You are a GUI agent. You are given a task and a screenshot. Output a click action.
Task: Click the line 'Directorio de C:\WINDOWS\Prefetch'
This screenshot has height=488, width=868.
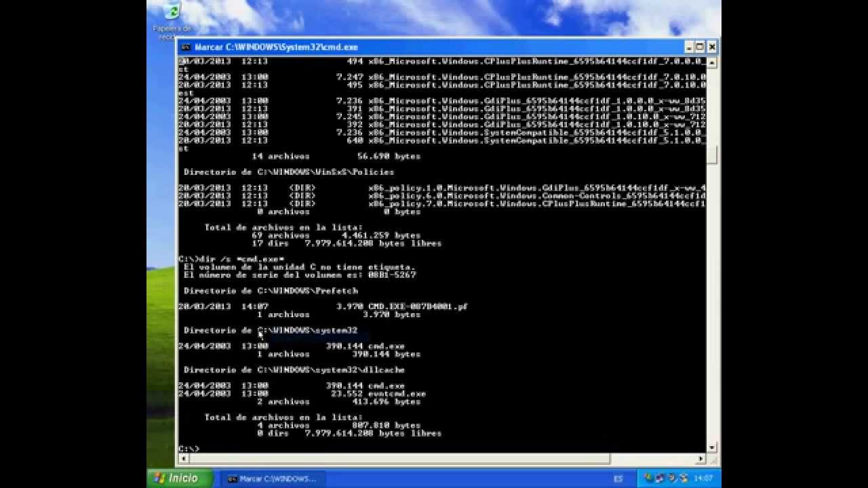tap(271, 291)
